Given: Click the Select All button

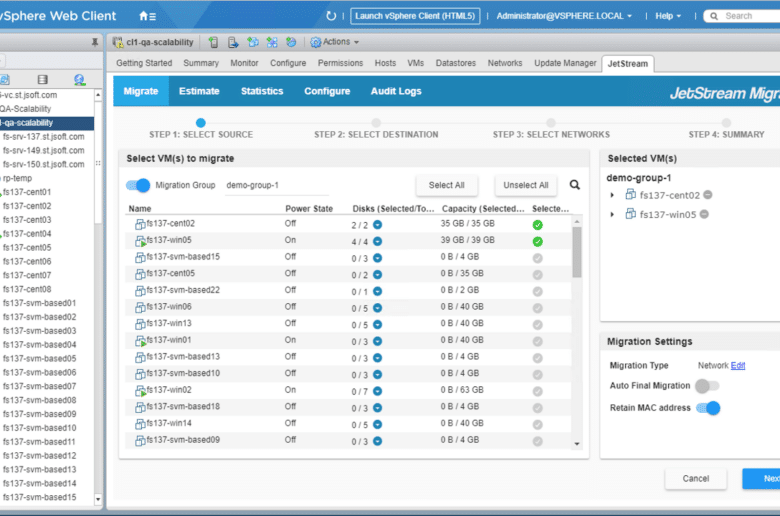Looking at the screenshot, I should coord(447,185).
